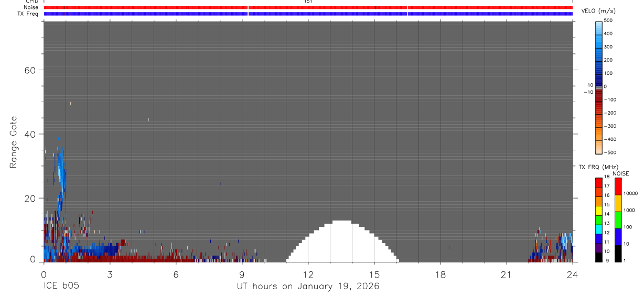Click the green segment of the NOISE scale
The height and width of the screenshot is (297, 644).
[x=618, y=219]
